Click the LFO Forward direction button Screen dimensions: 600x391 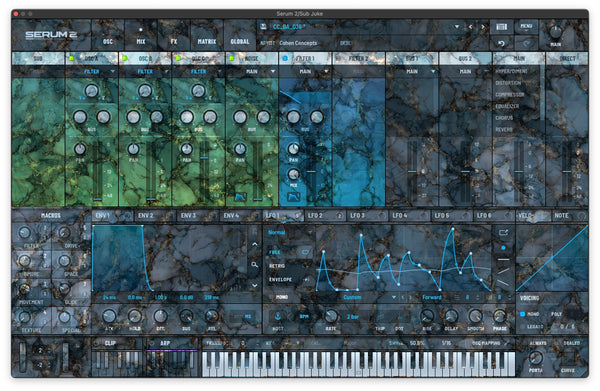pyautogui.click(x=432, y=297)
